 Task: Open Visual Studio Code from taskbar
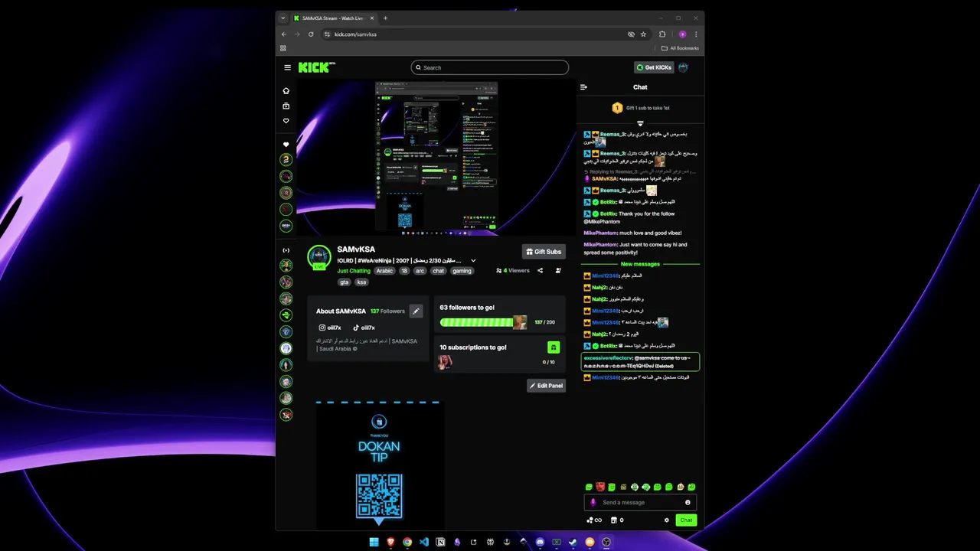pos(423,542)
